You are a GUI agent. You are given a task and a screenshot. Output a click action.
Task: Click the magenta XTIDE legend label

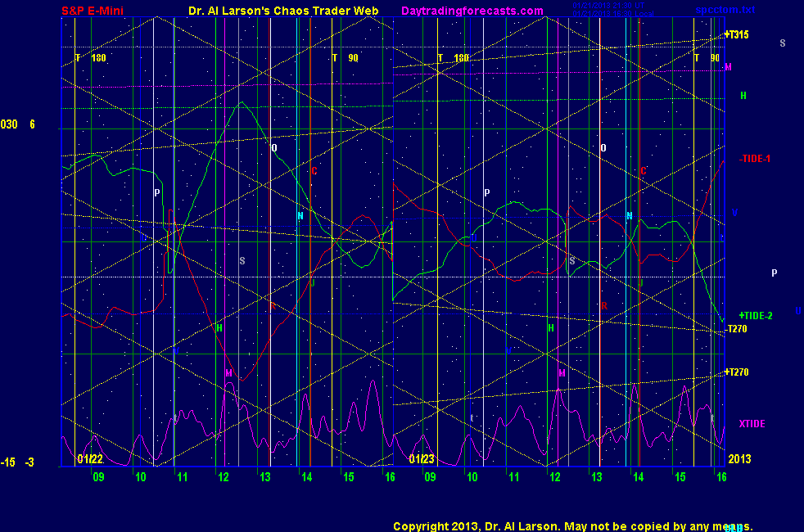[752, 423]
